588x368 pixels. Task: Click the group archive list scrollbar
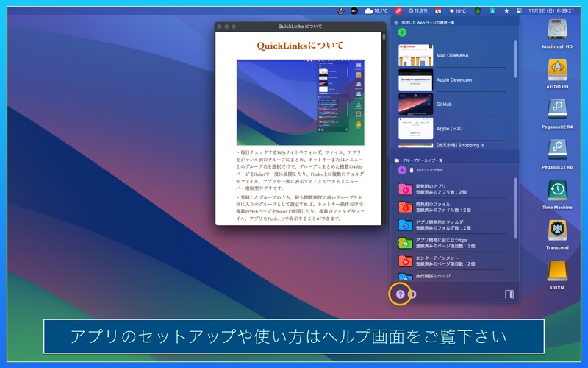pos(515,208)
